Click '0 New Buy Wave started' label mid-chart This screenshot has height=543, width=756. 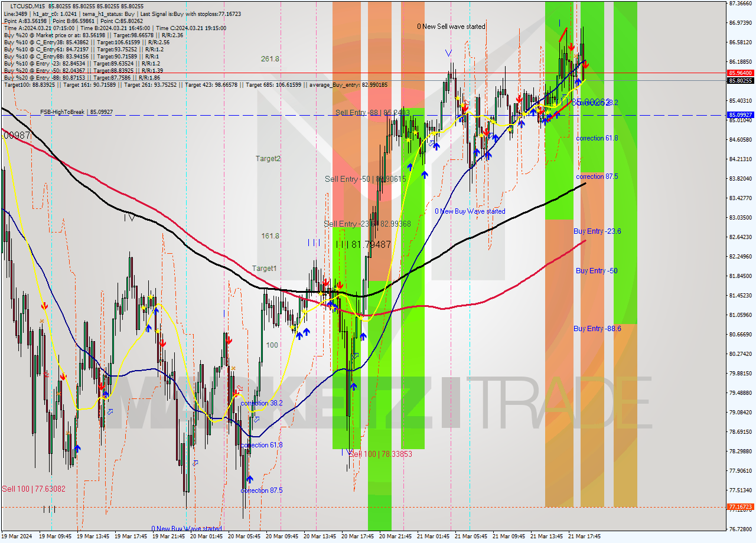click(470, 211)
